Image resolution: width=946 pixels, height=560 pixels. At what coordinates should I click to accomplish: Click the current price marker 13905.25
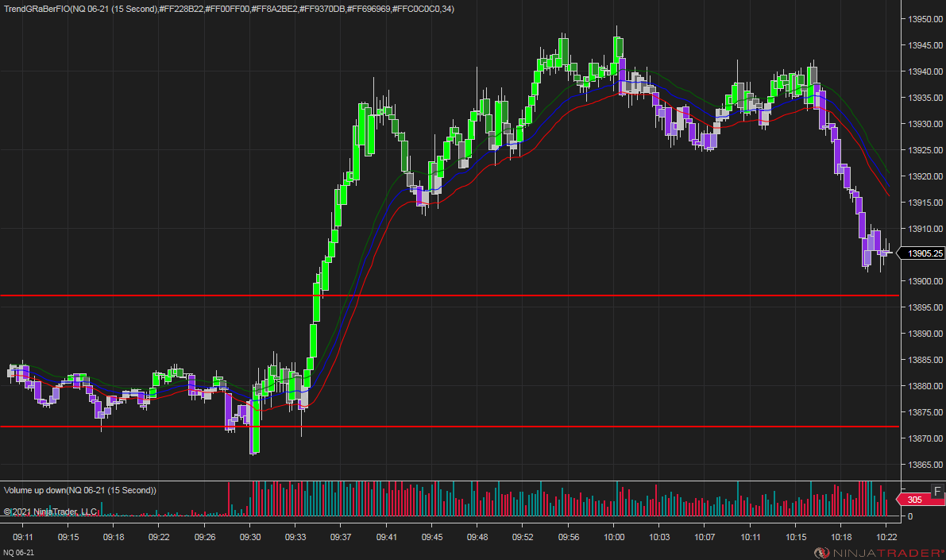[x=921, y=253]
